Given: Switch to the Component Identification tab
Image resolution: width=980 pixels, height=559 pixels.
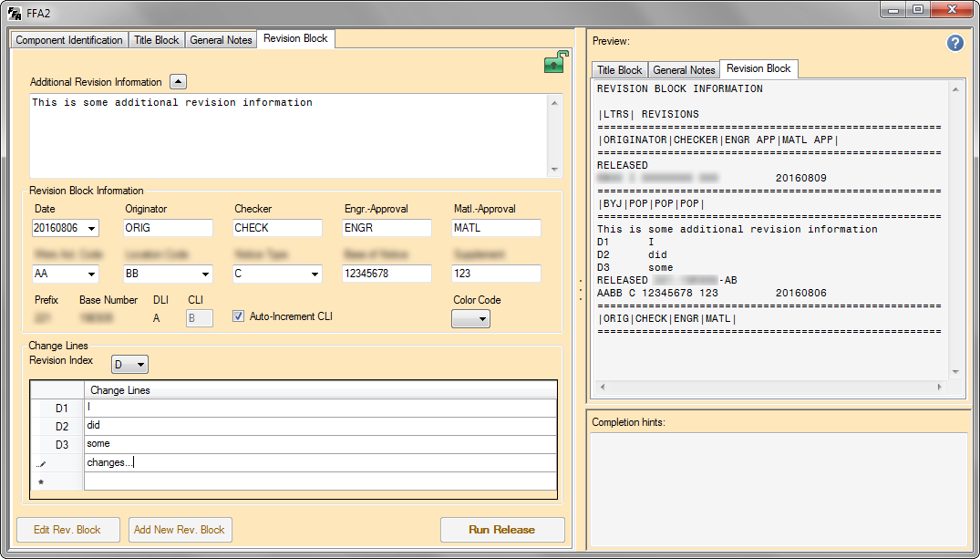Looking at the screenshot, I should point(69,40).
